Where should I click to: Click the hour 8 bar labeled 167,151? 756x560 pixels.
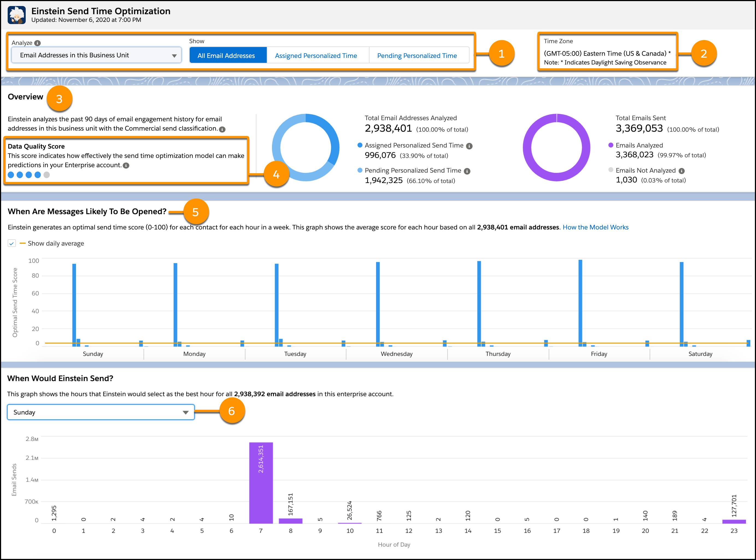point(291,521)
